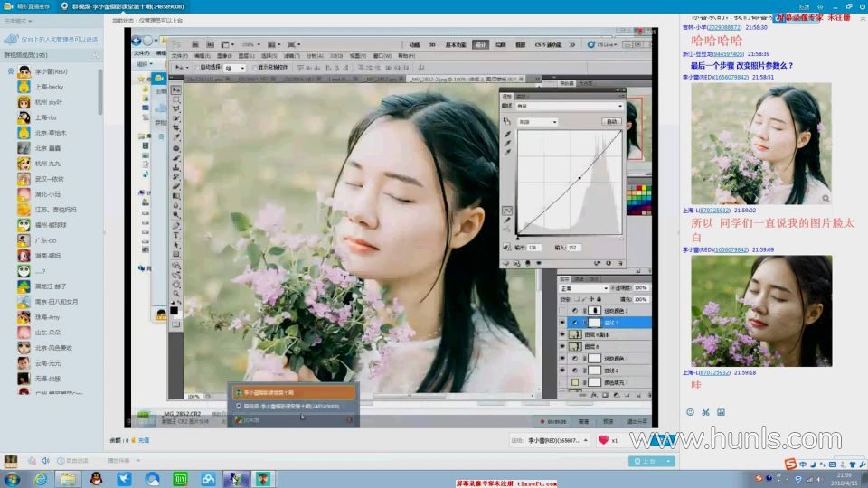Select the Horizontal Type tool
This screenshot has width=868, height=488.
(x=176, y=235)
